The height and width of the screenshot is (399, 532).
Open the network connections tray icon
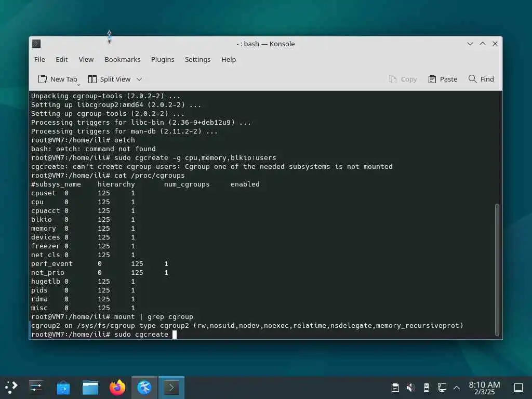[442, 388]
